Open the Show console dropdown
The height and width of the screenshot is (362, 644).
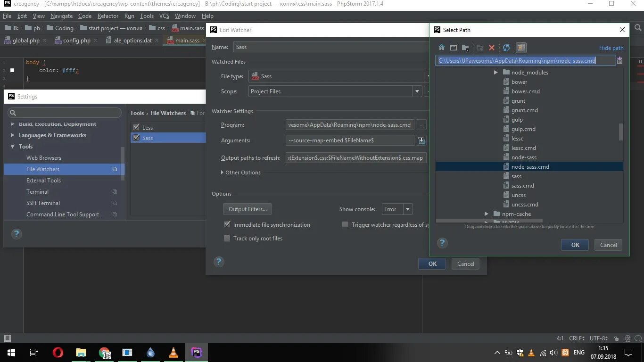[408, 209]
